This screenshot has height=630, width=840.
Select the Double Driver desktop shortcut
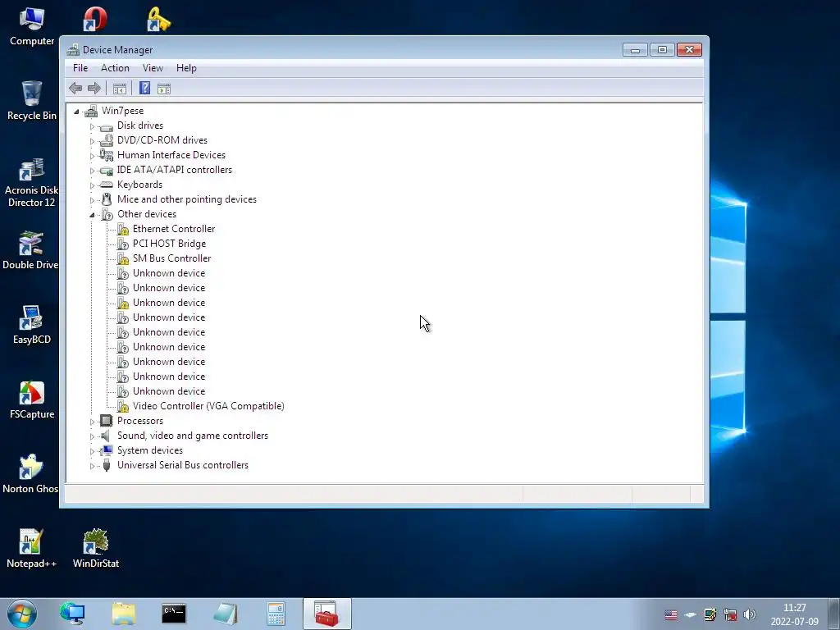30,250
